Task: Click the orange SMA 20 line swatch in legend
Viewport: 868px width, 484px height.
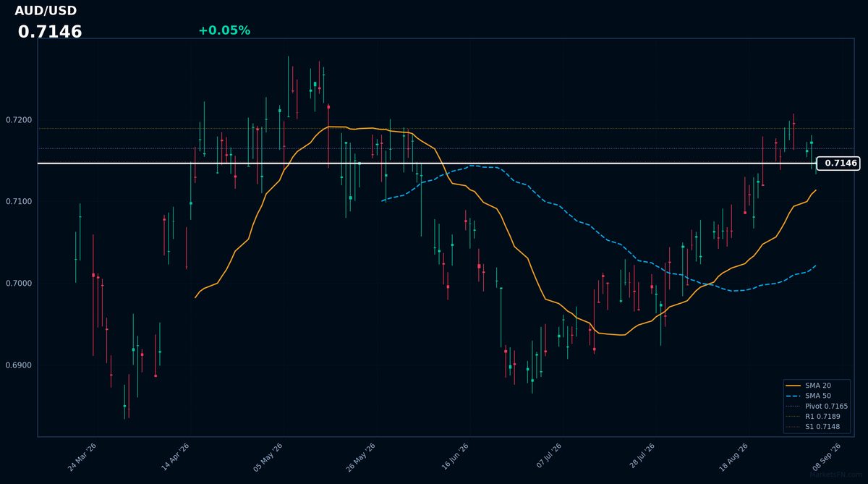Action: (793, 386)
